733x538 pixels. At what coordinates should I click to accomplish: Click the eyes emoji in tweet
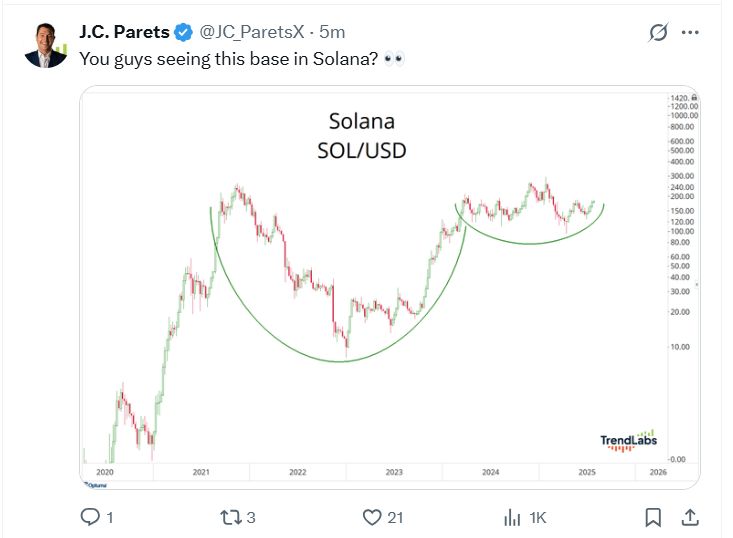(395, 58)
